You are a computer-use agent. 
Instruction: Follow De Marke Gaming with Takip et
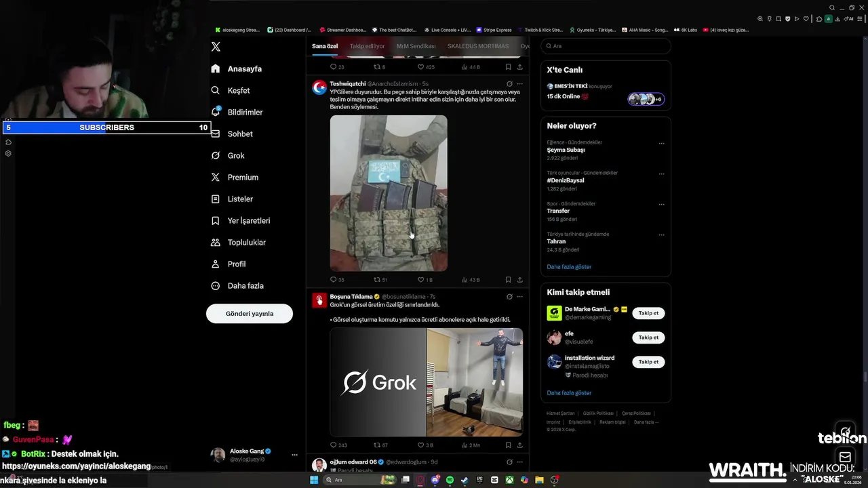(648, 313)
